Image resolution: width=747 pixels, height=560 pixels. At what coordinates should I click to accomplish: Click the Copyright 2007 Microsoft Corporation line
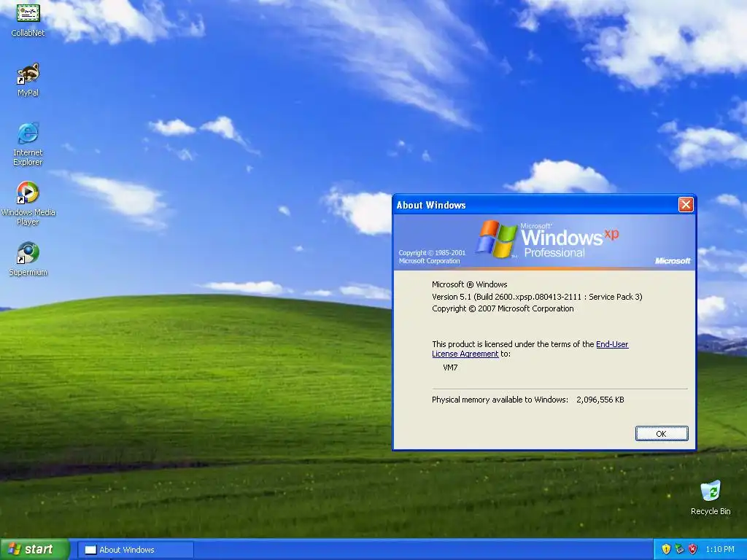pyautogui.click(x=503, y=308)
